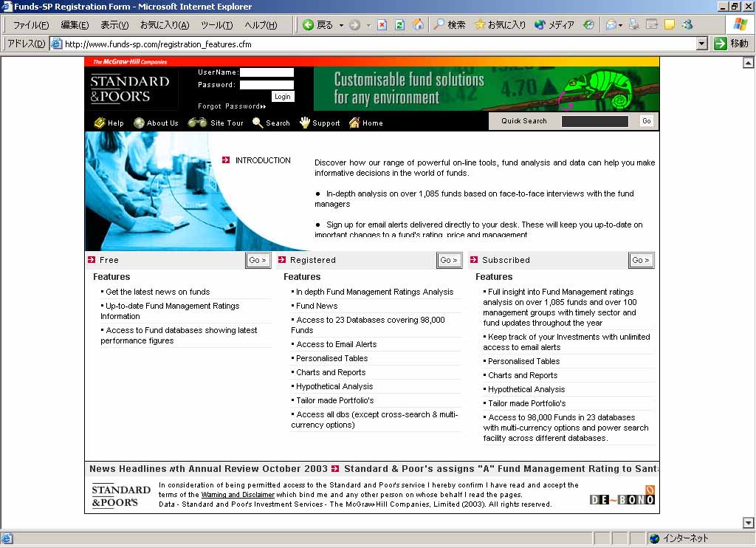
Task: Open the Messenger toolbar icon
Action: tap(687, 25)
